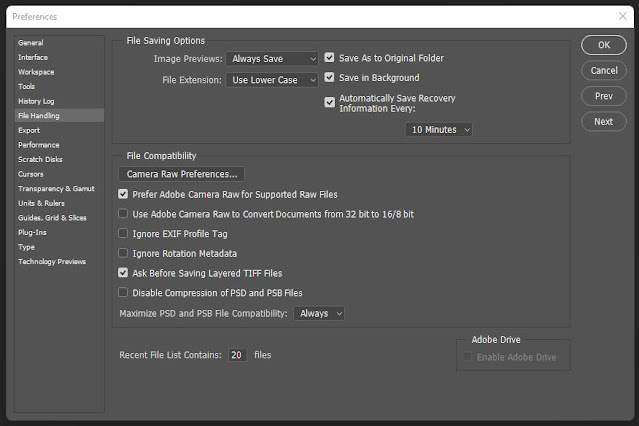Select Workspace in the sidebar
This screenshot has height=426, width=639.
click(36, 72)
